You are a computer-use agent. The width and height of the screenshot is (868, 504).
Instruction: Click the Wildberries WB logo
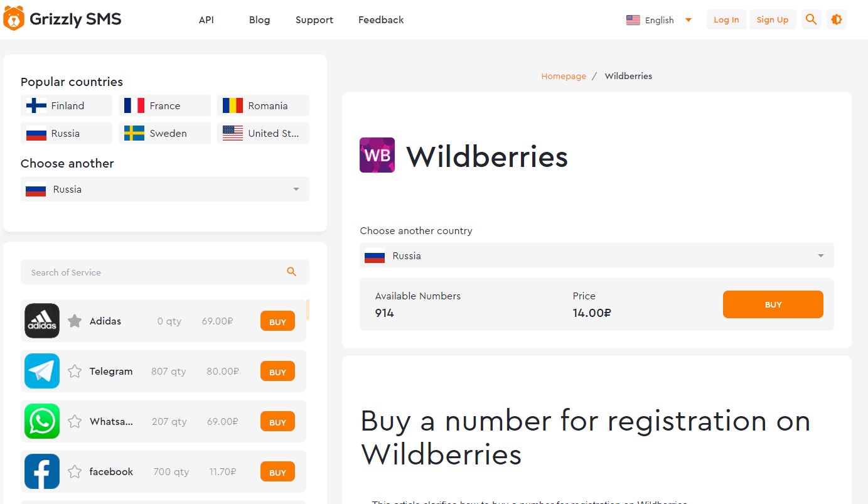tap(377, 155)
